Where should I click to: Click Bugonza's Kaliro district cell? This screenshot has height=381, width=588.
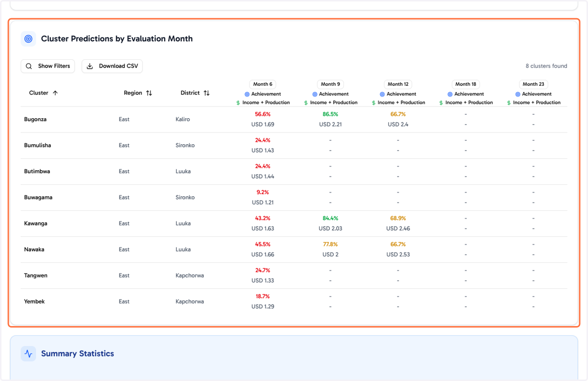tap(183, 120)
